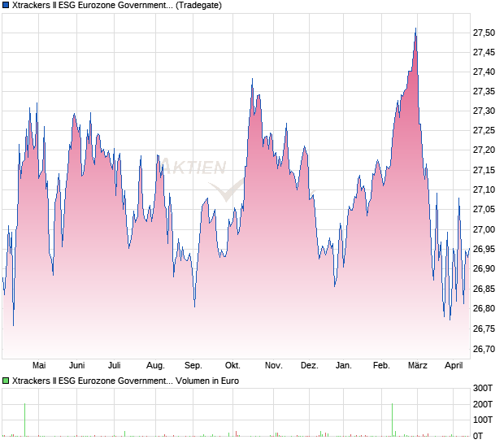Click the 200T volume axis label
This screenshot has height=444, width=504.
[485, 404]
